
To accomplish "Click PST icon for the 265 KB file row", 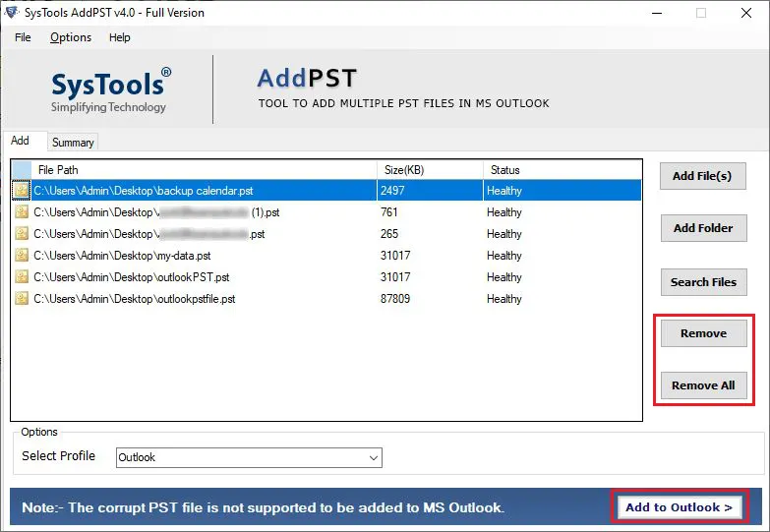I will point(21,233).
